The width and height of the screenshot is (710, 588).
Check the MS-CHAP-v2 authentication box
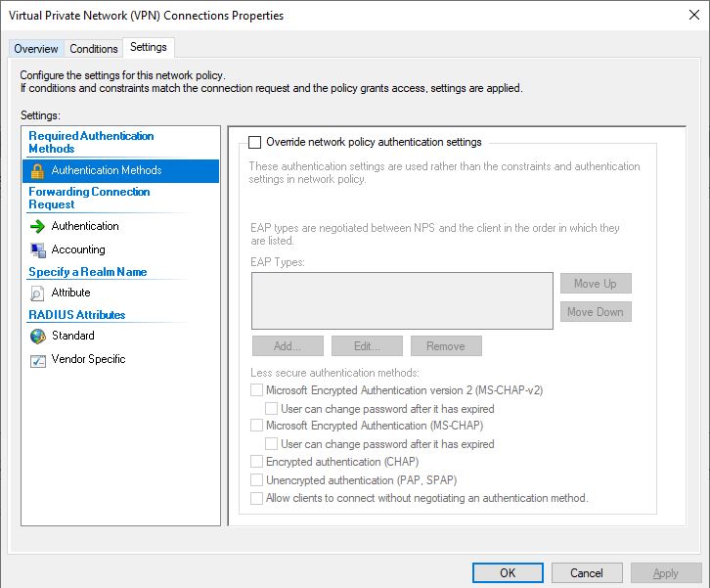click(x=257, y=390)
